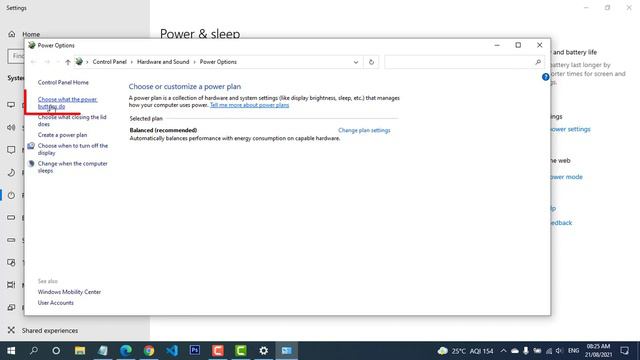Image resolution: width=640 pixels, height=360 pixels.
Task: Click Change plan settings for Balanced
Action: coord(364,130)
